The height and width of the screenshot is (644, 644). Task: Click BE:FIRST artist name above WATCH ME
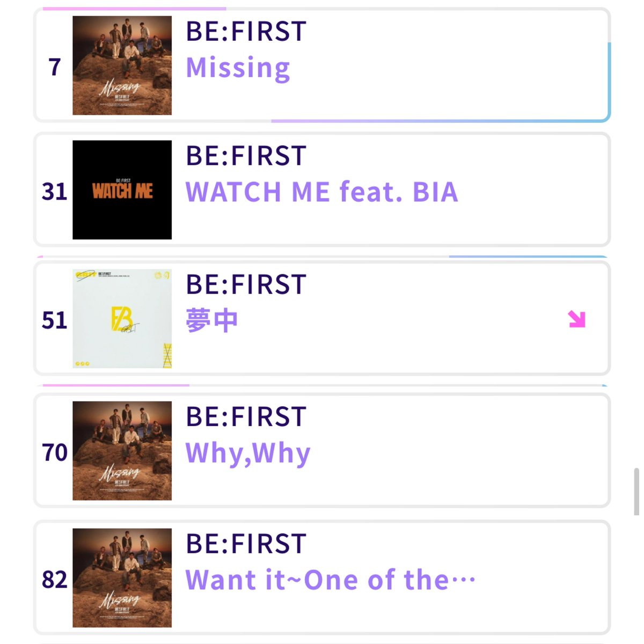[246, 156]
